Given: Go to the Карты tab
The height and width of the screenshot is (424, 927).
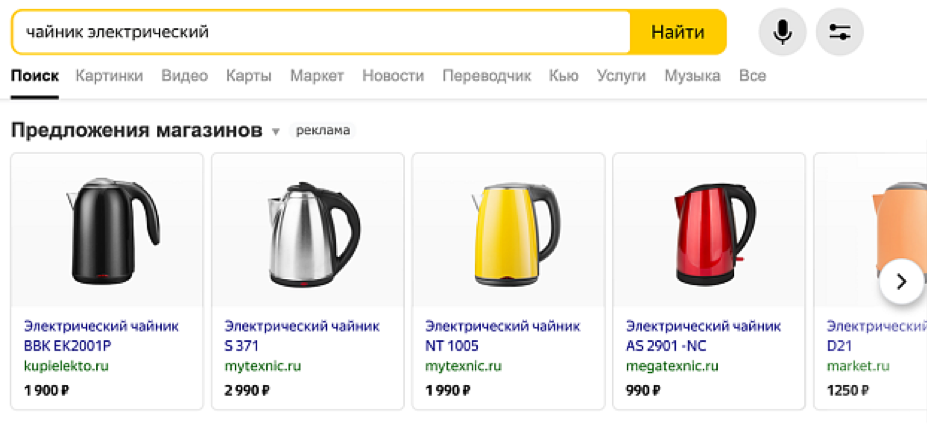Looking at the screenshot, I should [249, 76].
